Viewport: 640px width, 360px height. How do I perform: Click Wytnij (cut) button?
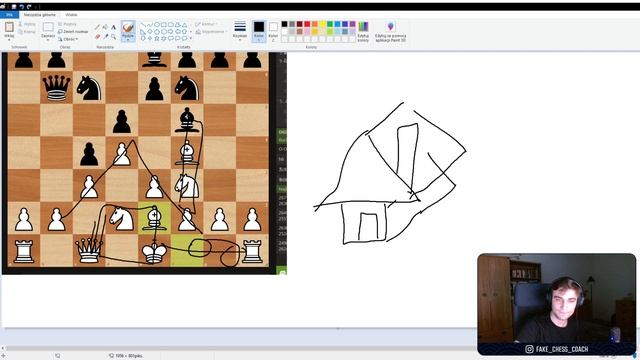(x=27, y=24)
